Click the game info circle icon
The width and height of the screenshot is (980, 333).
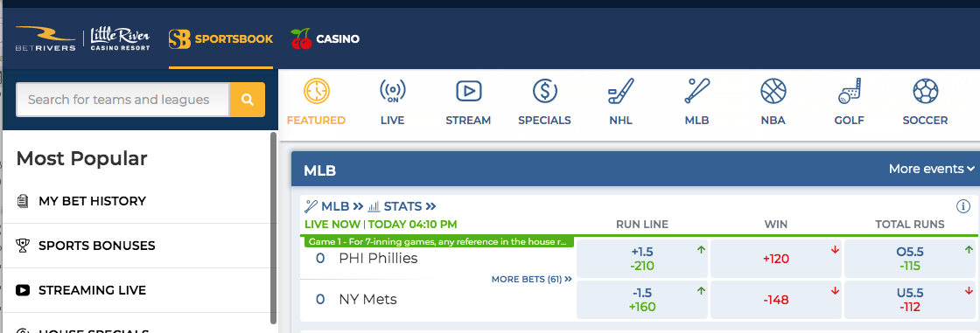pyautogui.click(x=963, y=206)
